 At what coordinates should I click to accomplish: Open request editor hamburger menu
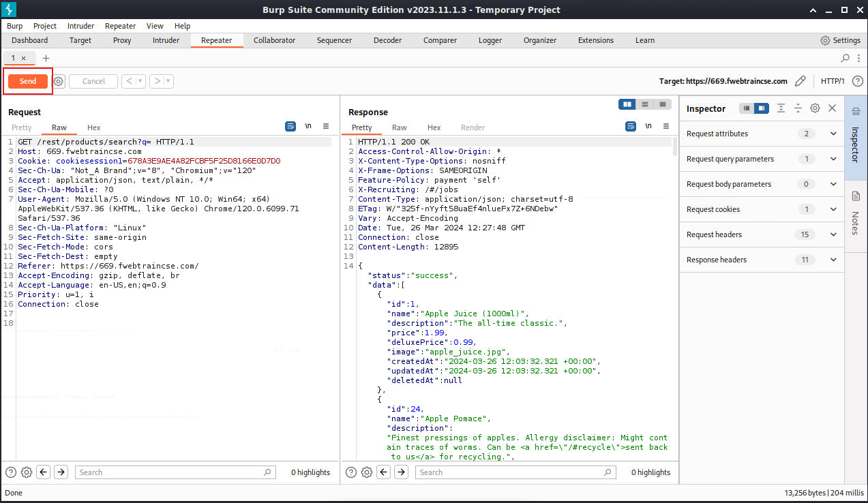tap(326, 126)
